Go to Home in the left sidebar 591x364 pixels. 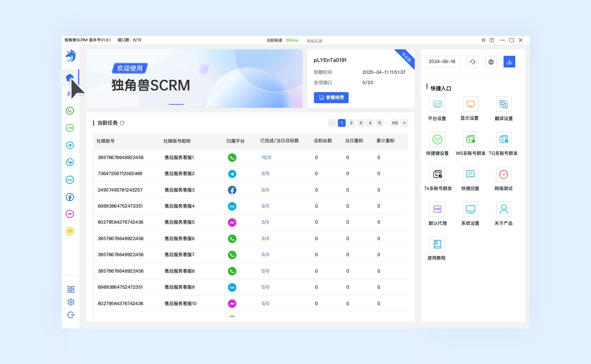70,78
